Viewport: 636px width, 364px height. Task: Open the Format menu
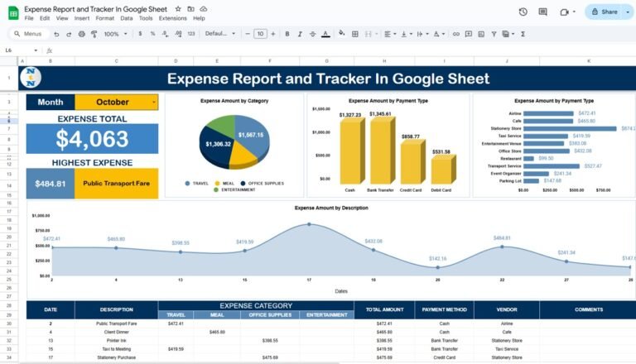105,18
